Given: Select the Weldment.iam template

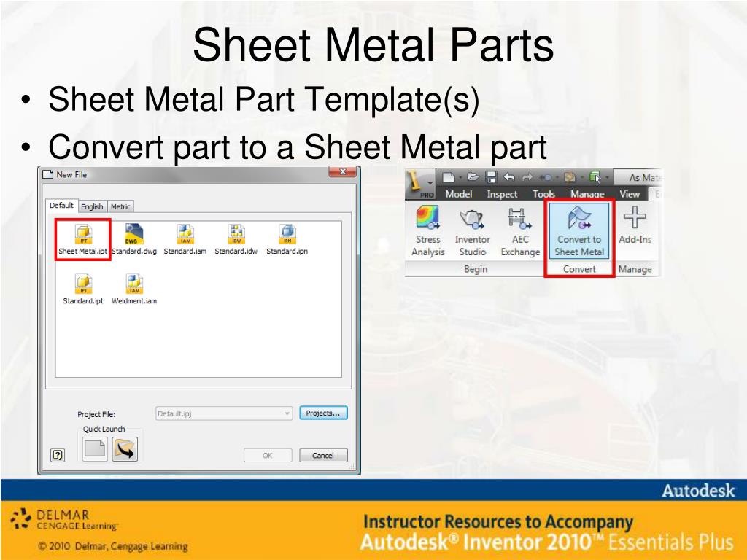Looking at the screenshot, I should (x=134, y=289).
